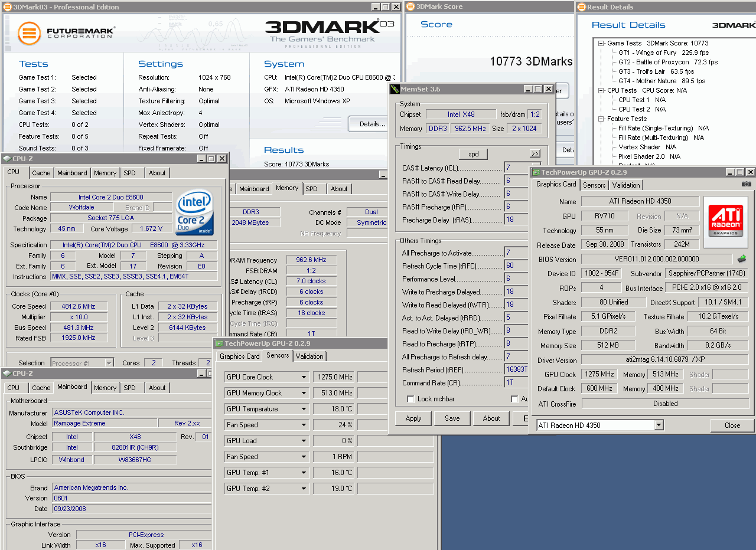The image size is (756, 550).
Task: Open the Sensors tab in the GPU-Z Graphics Card window
Action: click(x=594, y=185)
